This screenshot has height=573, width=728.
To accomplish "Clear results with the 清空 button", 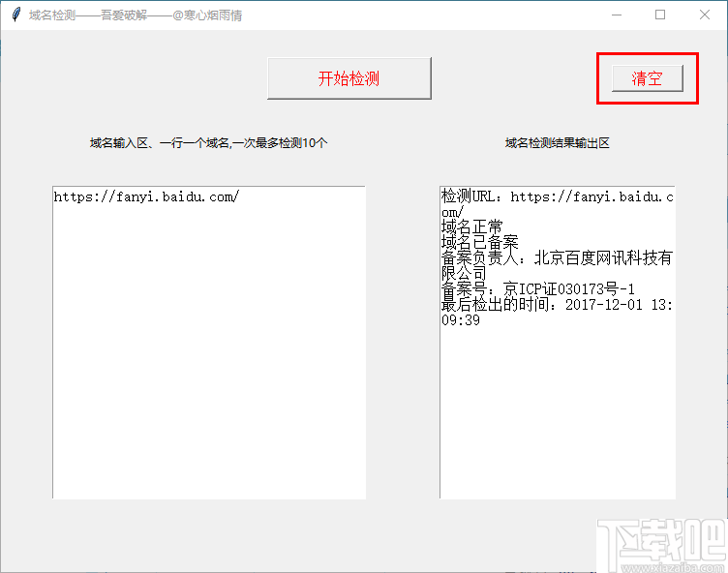I will coord(648,78).
